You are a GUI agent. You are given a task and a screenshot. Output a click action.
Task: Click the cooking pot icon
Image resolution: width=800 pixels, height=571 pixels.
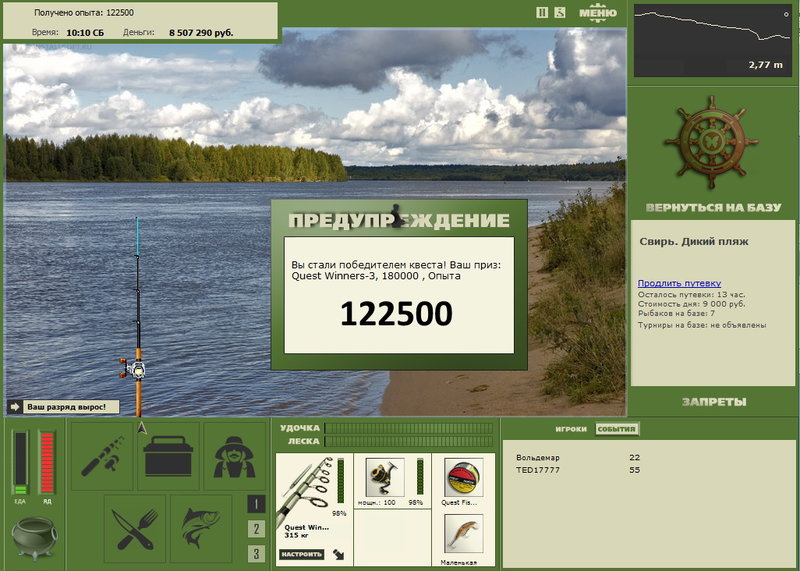(35, 538)
